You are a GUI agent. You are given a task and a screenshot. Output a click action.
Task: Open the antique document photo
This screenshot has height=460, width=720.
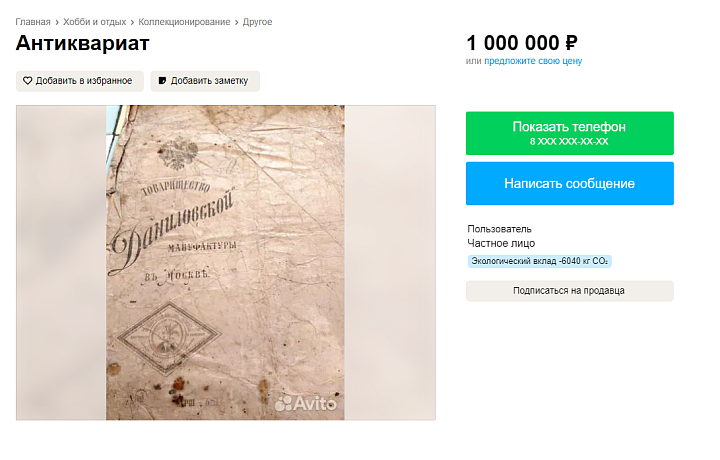coord(225,262)
